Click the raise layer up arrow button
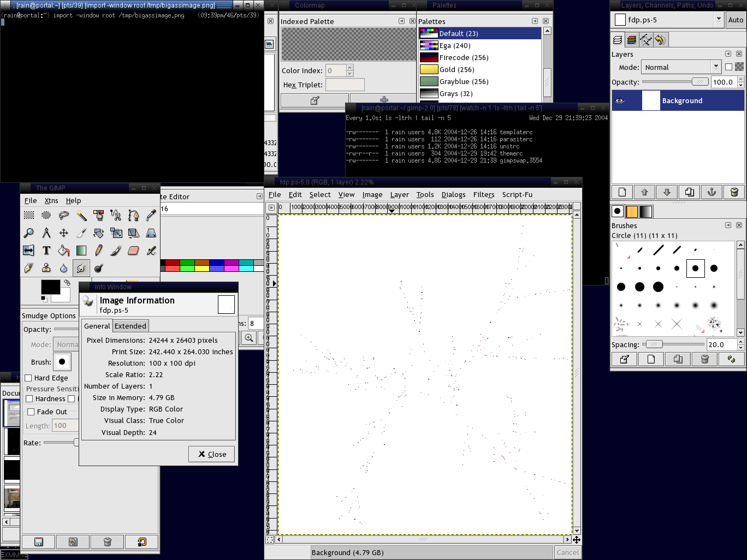 click(x=644, y=192)
